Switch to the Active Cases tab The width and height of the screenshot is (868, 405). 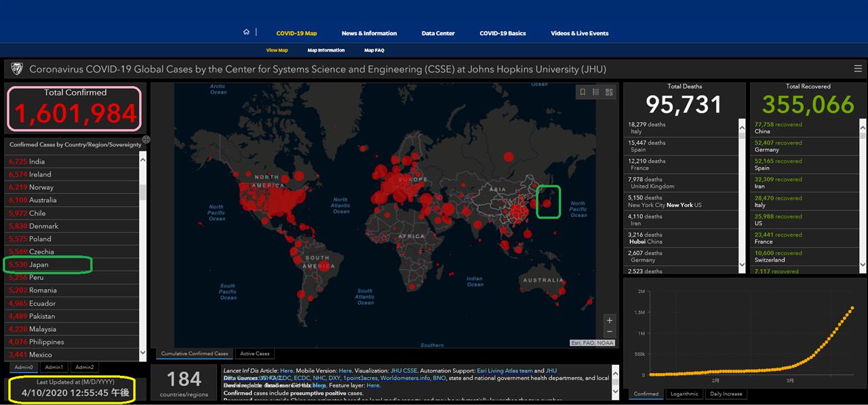(255, 353)
